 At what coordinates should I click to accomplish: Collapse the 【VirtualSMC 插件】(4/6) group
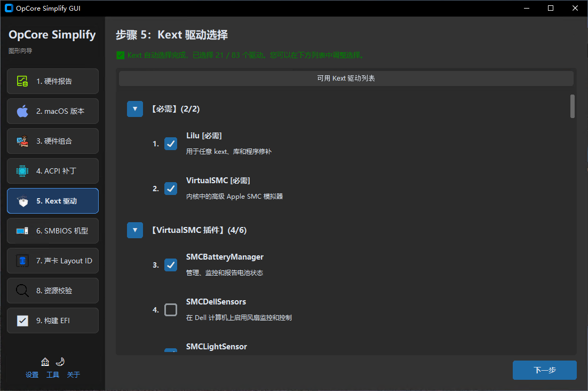pyautogui.click(x=135, y=230)
